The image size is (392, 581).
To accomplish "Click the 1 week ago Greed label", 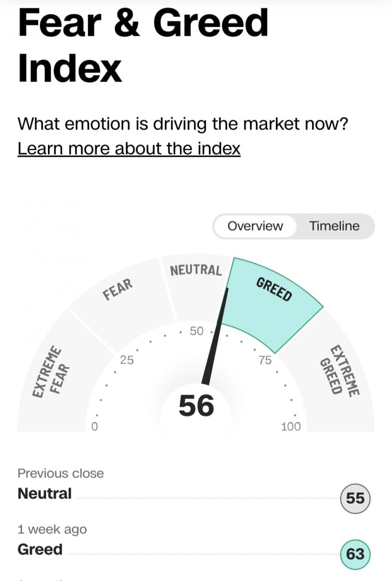I will [x=40, y=549].
